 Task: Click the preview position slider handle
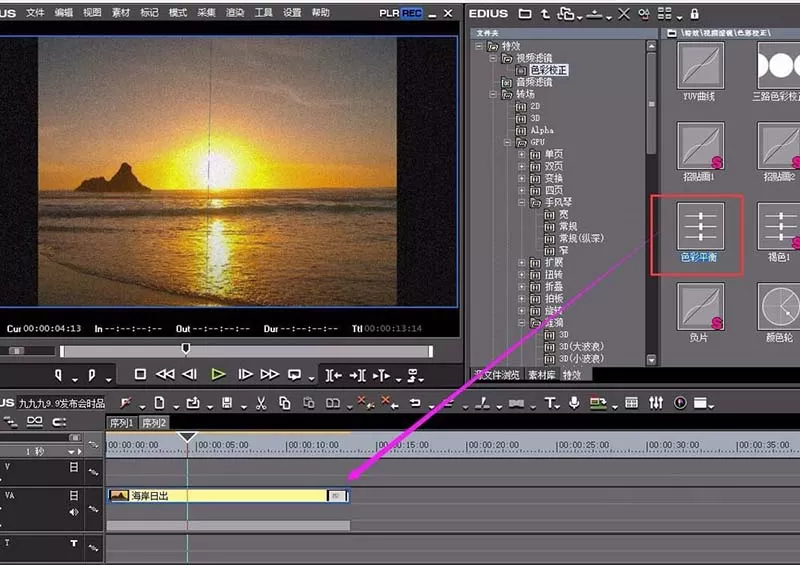click(x=186, y=349)
